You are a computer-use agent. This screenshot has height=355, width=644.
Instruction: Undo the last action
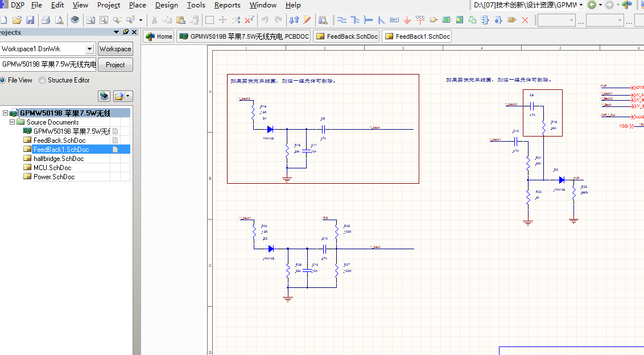(x=265, y=20)
